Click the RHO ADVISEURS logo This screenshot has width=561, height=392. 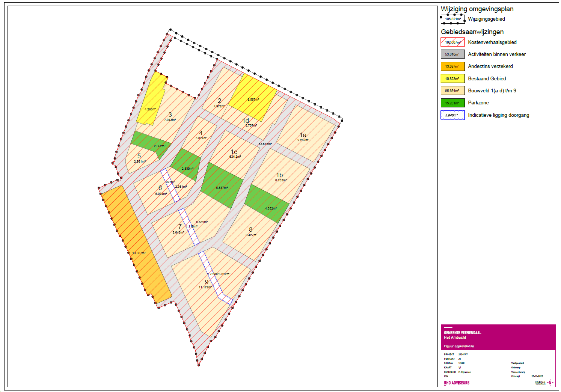pyautogui.click(x=457, y=383)
